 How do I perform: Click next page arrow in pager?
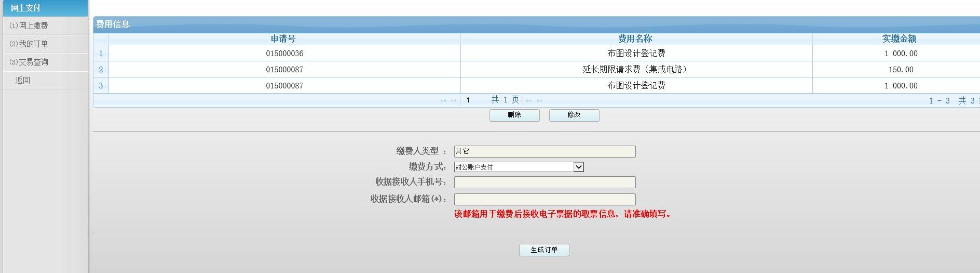(529, 100)
